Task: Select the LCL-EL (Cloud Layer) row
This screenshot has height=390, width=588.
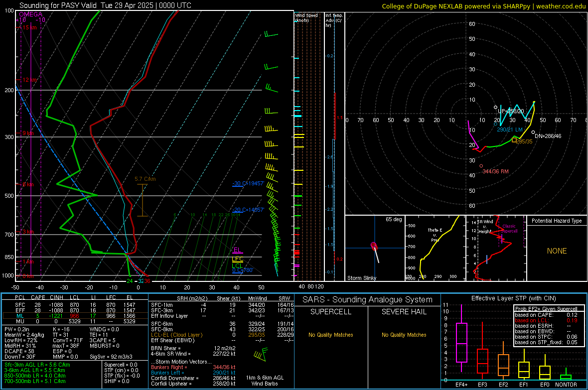Action: tap(222, 335)
